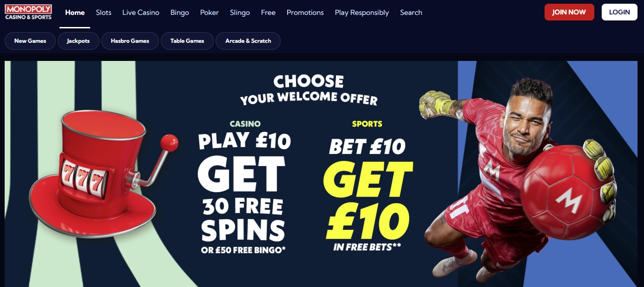
Task: Select Arcade & Scratch category
Action: [x=248, y=41]
